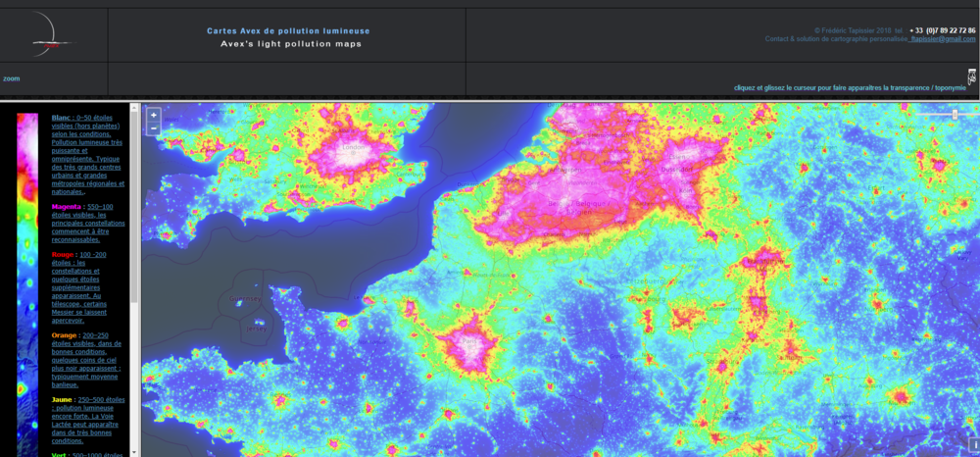The image size is (980, 457).
Task: Click 'Cartes Avex de pollution lumineuse' title
Action: tap(288, 30)
